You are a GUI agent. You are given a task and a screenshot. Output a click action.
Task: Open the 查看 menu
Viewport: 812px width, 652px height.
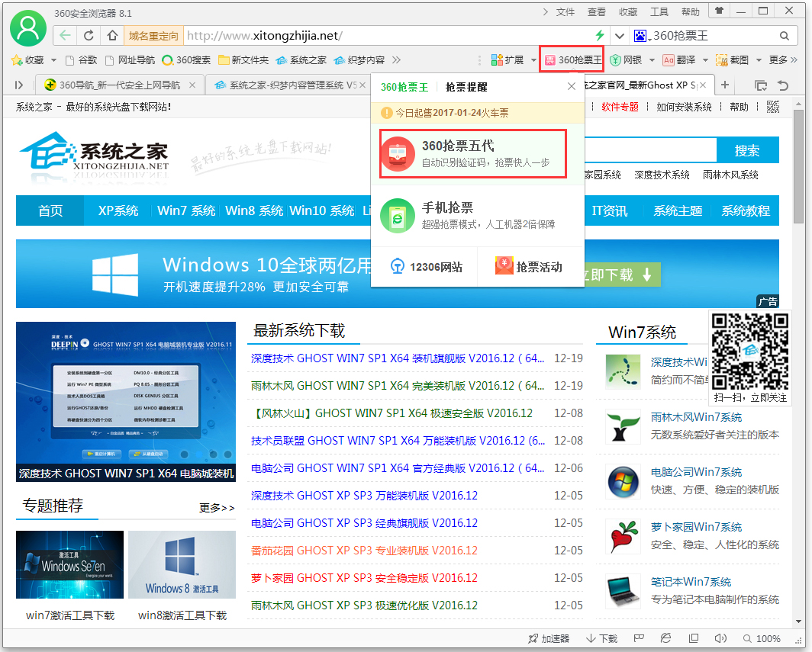point(596,12)
